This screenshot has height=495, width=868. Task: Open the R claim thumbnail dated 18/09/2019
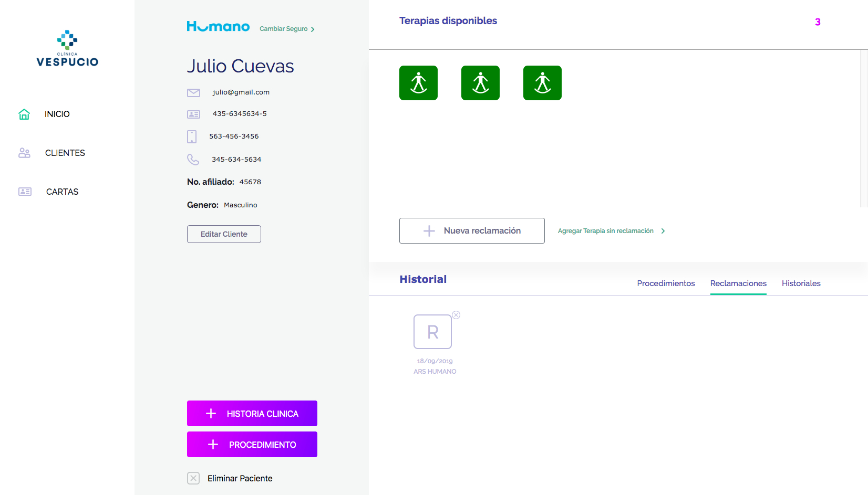[x=432, y=332]
